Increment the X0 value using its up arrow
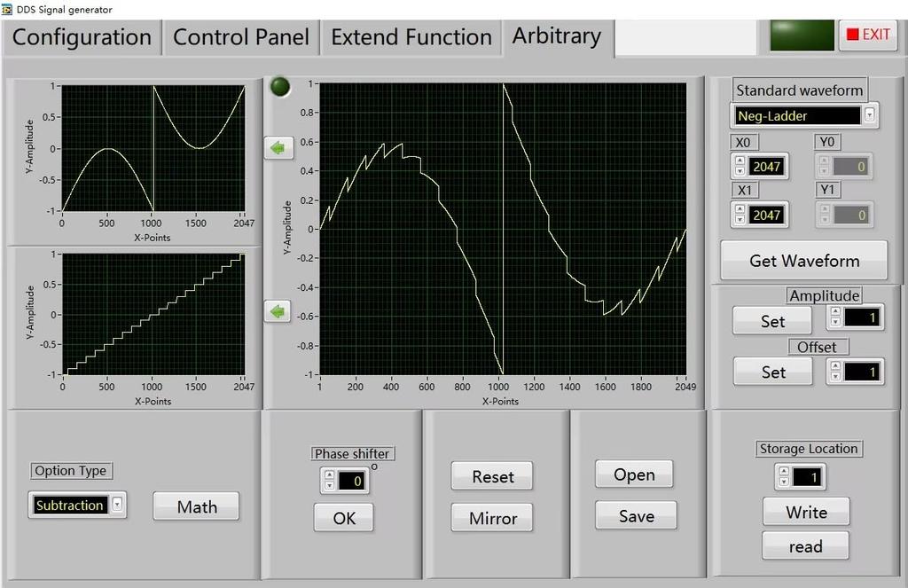 click(x=739, y=161)
